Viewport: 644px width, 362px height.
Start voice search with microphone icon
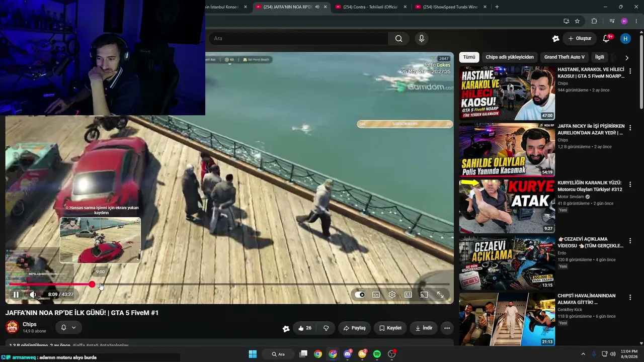(422, 38)
